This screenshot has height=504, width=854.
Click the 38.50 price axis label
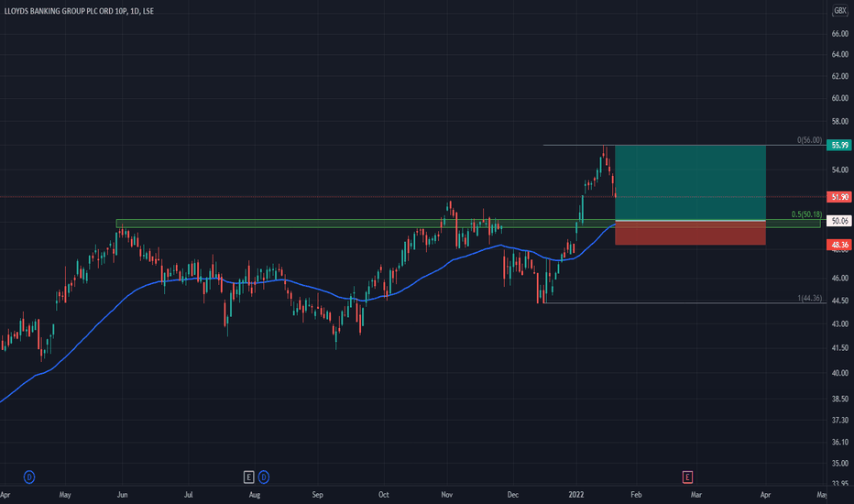[x=839, y=399]
